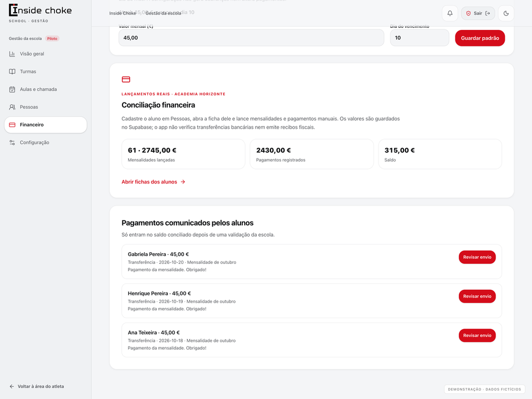The width and height of the screenshot is (532, 399).
Task: Click the "2430,00 €" Pagamentos registrados value
Action: pos(273,150)
